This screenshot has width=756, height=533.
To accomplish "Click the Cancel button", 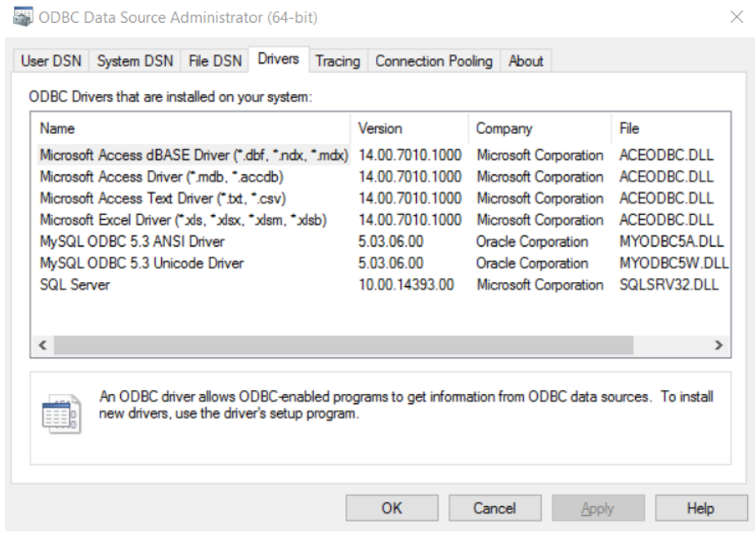I will click(494, 508).
